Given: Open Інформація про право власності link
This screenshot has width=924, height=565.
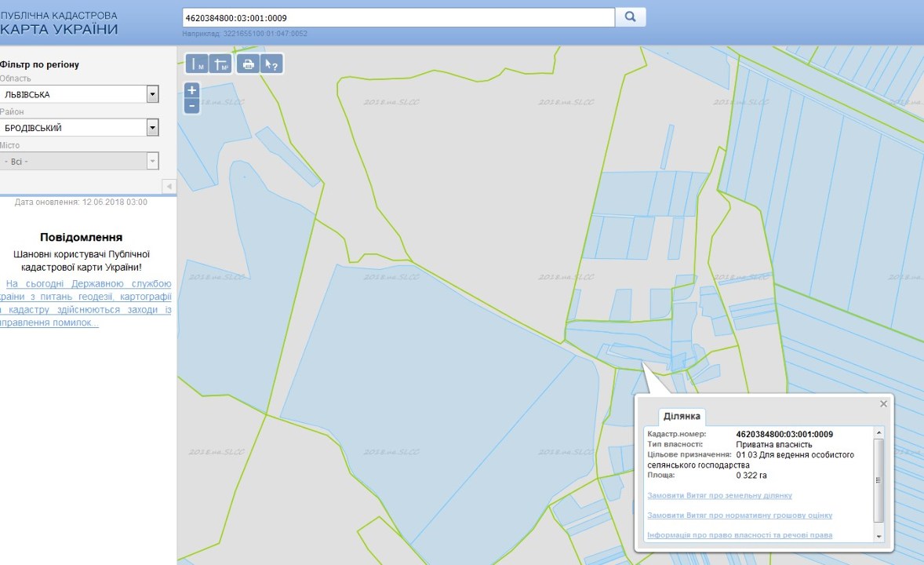Looking at the screenshot, I should [x=739, y=535].
